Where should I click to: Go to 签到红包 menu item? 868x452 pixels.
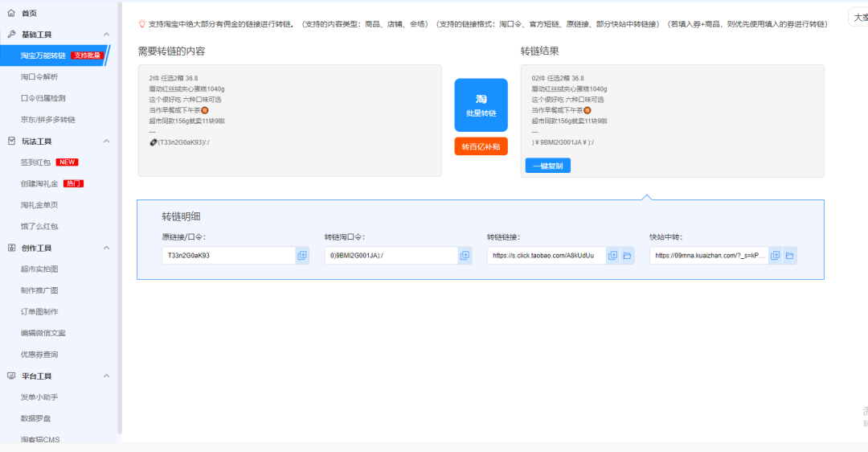tap(35, 162)
